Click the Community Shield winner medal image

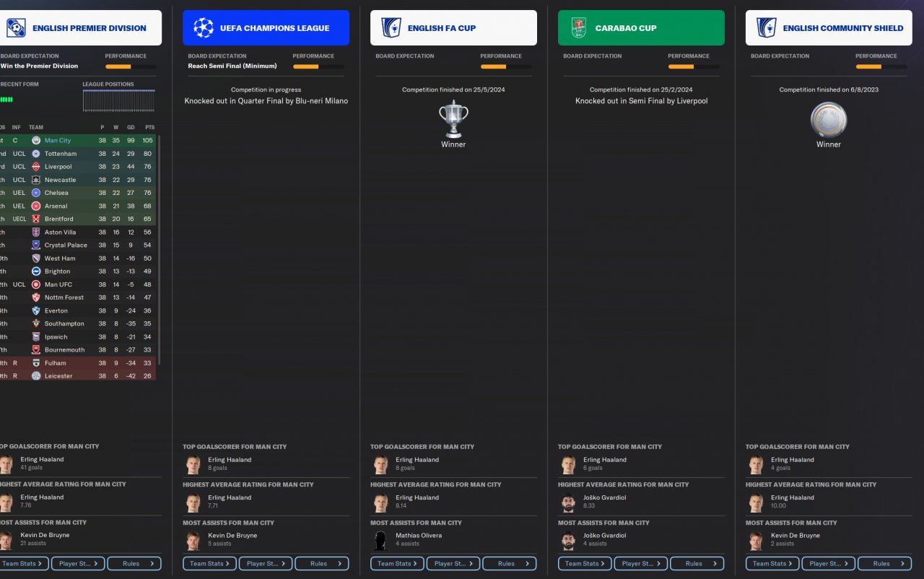click(829, 120)
